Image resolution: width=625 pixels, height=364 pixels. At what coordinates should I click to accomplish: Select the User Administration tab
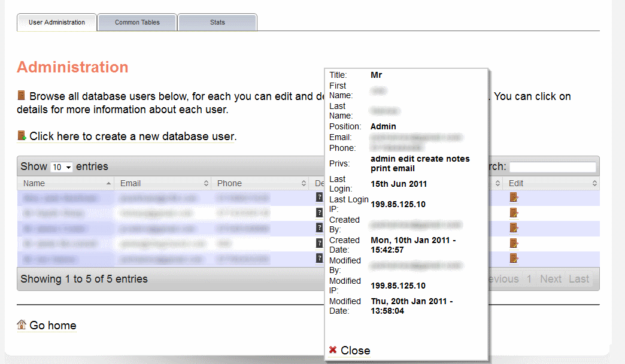pos(57,23)
